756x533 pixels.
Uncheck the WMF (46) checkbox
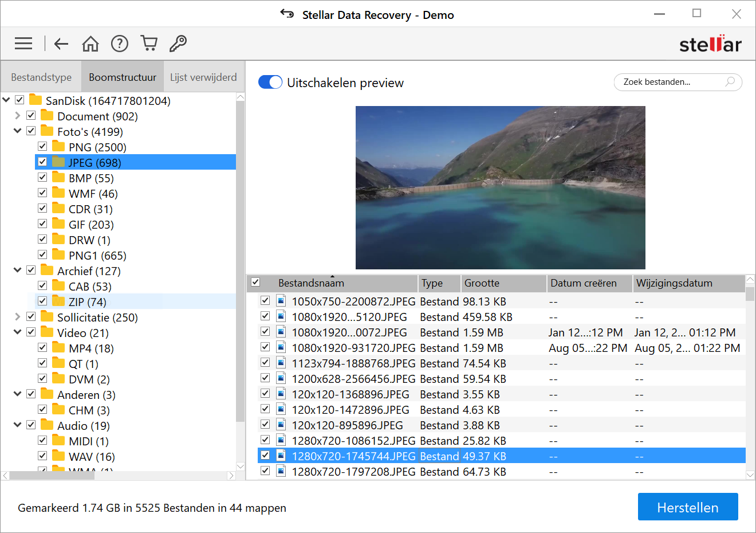click(x=42, y=193)
